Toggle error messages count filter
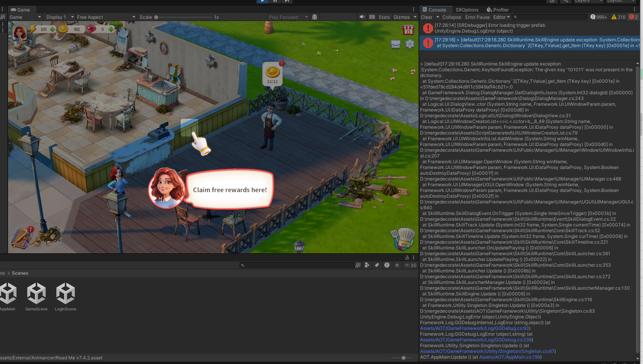Image resolution: width=643 pixels, height=364 pixels. tap(633, 17)
